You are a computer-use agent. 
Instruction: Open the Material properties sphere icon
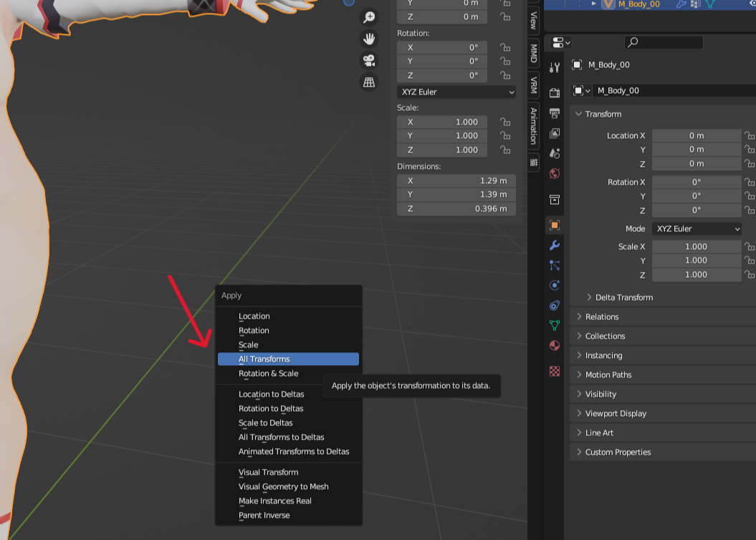(555, 346)
